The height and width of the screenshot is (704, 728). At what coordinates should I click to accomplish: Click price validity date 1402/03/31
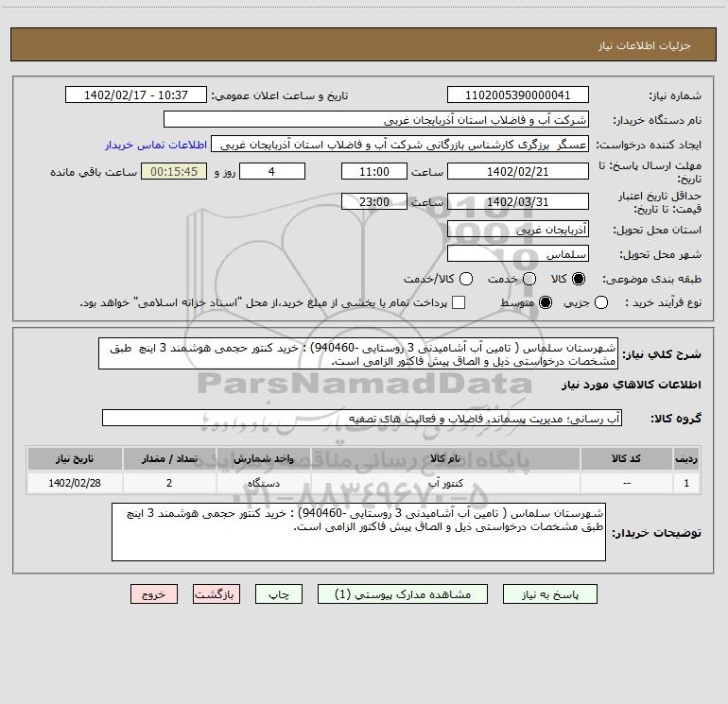tap(518, 201)
